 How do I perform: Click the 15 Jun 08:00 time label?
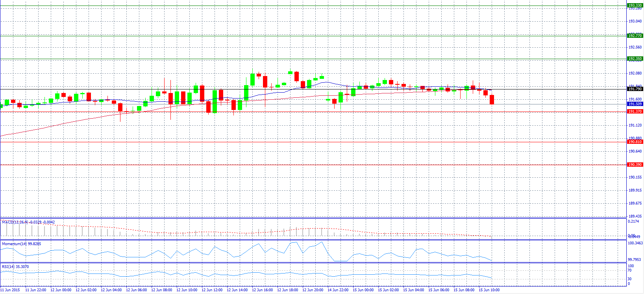(x=464, y=290)
